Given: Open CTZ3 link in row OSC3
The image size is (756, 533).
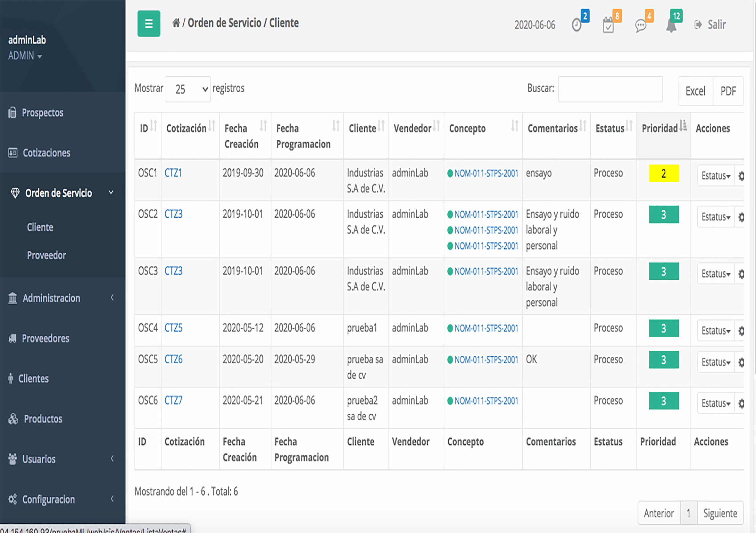Looking at the screenshot, I should pos(173,271).
